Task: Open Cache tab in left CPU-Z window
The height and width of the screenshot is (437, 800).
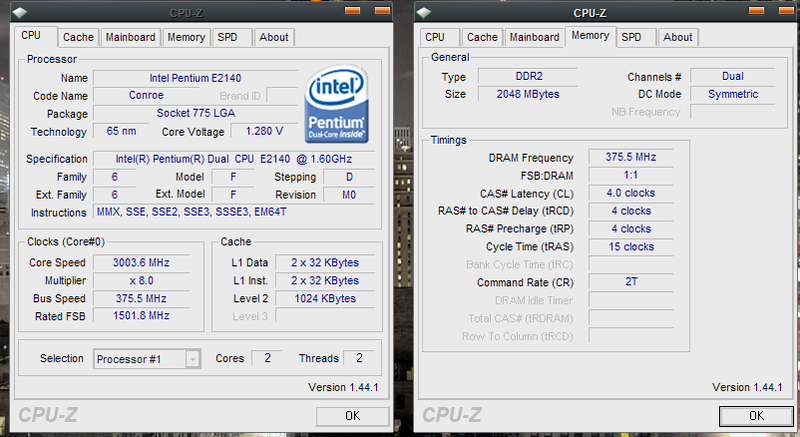Action: pyautogui.click(x=78, y=37)
